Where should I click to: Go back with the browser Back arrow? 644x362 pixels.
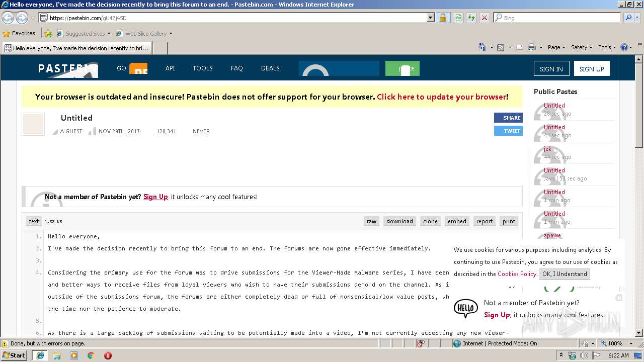point(8,18)
